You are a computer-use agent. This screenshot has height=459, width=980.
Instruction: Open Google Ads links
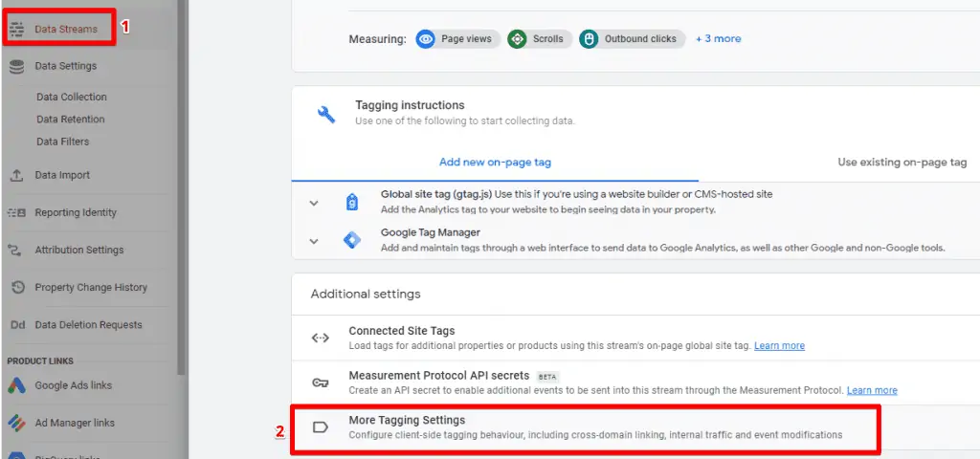pyautogui.click(x=73, y=385)
